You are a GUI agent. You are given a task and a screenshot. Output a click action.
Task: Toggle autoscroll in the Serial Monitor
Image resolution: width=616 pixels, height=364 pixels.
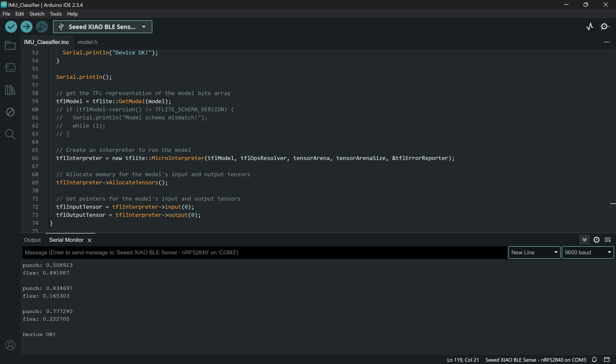coord(584,240)
